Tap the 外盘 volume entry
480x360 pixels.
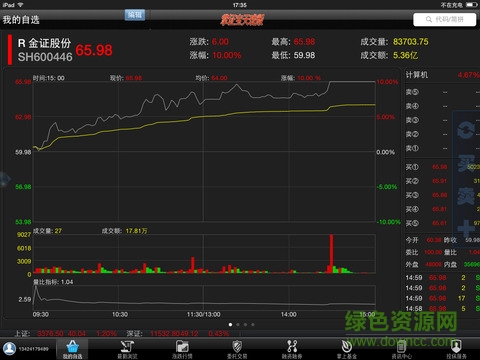[424, 264]
